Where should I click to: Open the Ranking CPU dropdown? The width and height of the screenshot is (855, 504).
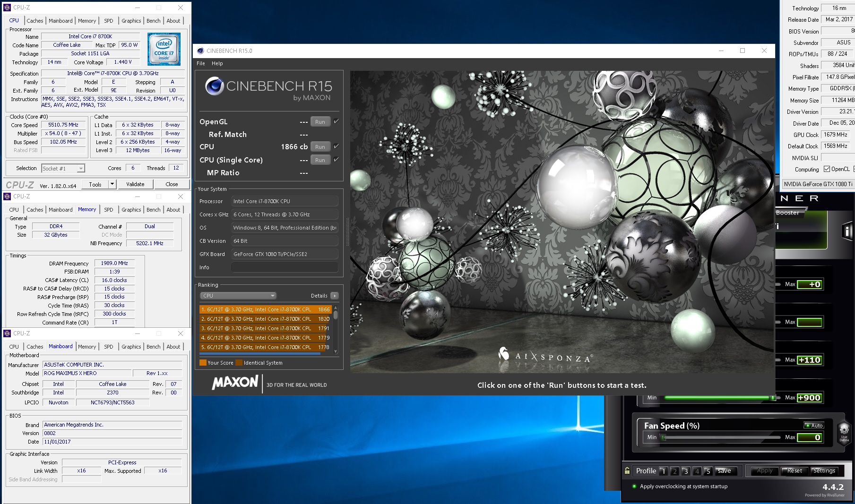point(238,296)
